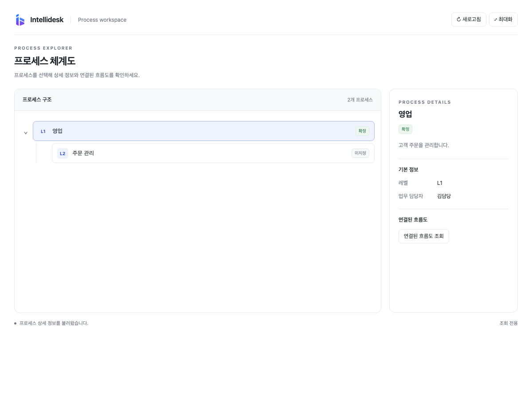
Task: Click the 2개 프로세스 count label
Action: click(x=360, y=100)
